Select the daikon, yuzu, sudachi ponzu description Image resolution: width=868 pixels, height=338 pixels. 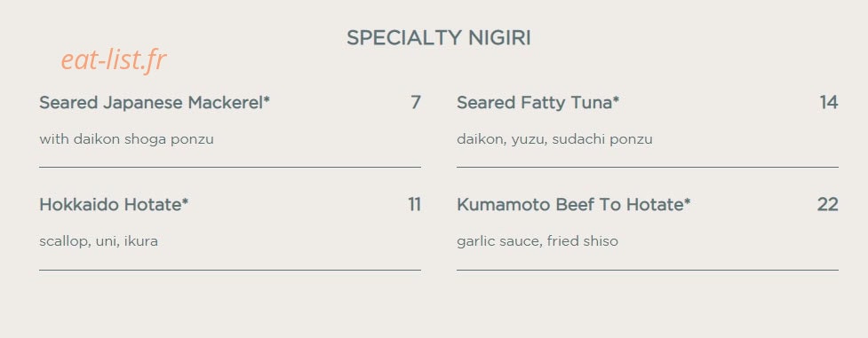554,139
